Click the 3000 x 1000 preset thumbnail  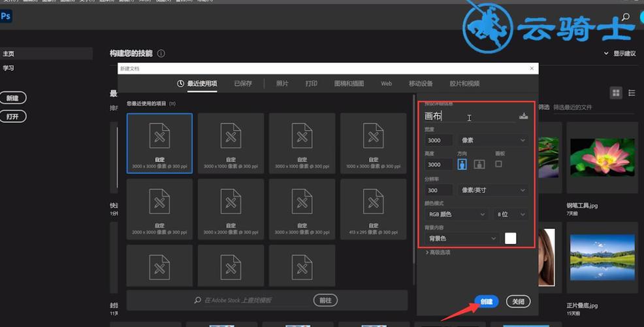(231, 143)
